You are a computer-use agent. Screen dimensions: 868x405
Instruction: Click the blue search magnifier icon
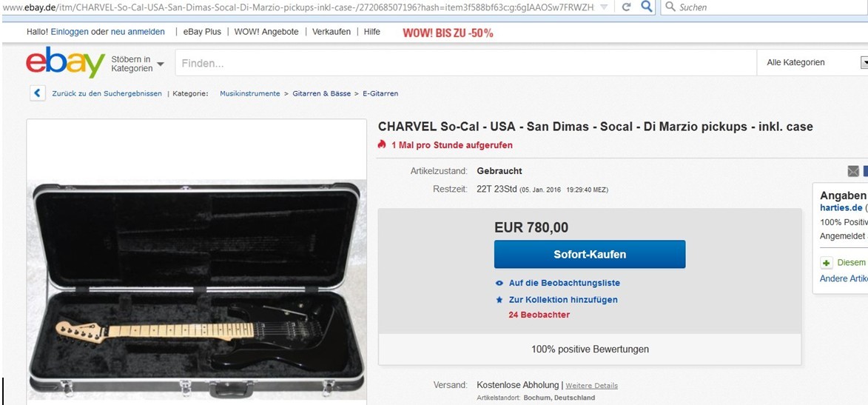645,7
